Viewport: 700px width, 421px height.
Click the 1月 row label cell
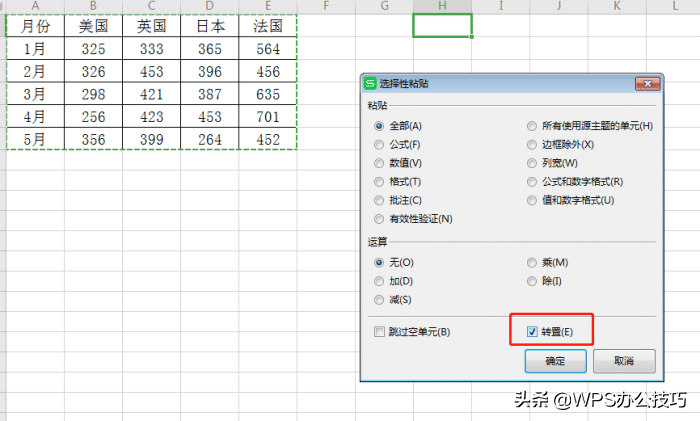tap(35, 48)
